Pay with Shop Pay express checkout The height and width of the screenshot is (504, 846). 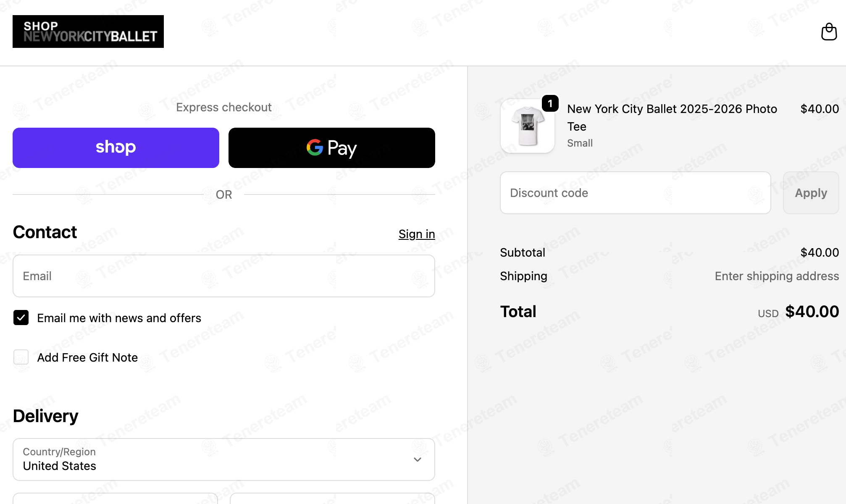point(116,148)
